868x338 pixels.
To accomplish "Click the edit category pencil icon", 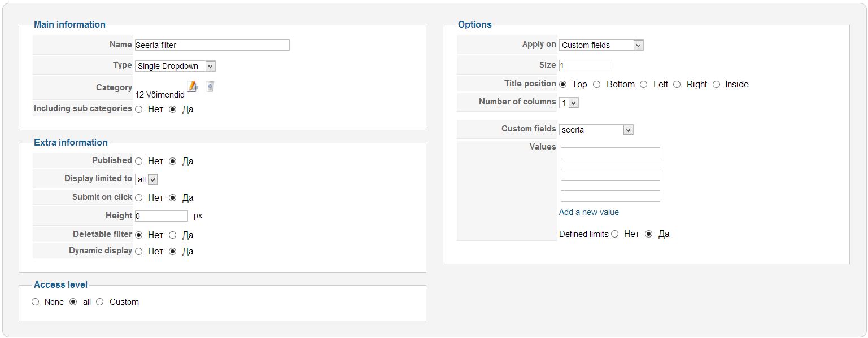I will pyautogui.click(x=192, y=86).
